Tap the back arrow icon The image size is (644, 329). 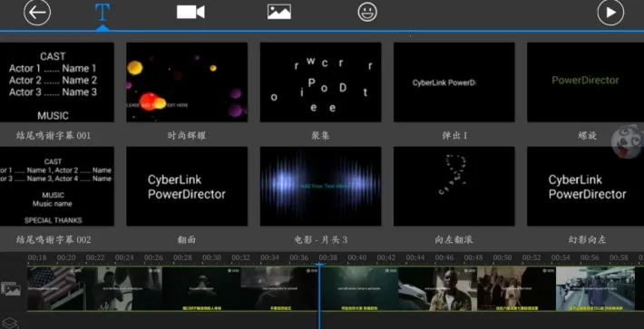click(37, 13)
